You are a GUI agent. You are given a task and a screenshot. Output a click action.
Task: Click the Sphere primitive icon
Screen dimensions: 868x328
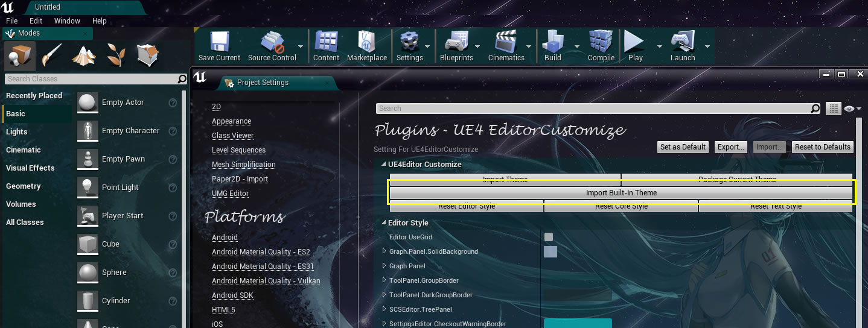[88, 273]
